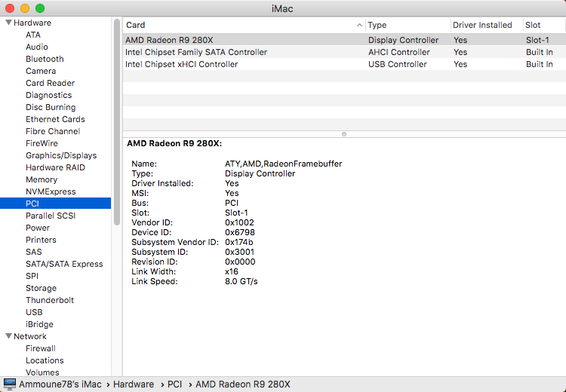Viewport: 566px width, 392px height.
Task: Click the Slot-1 cell in the table
Action: click(x=537, y=40)
